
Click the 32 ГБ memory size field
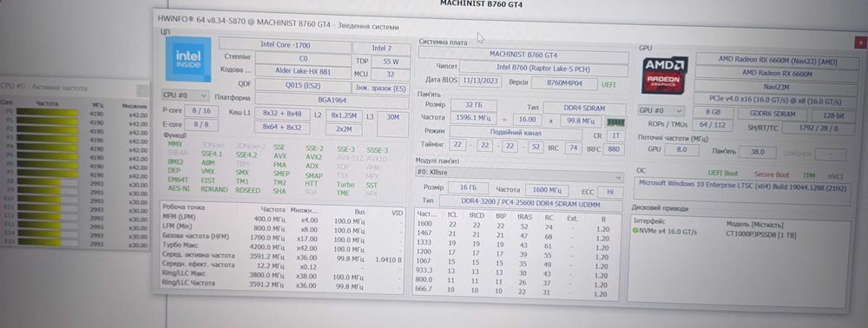pos(473,105)
